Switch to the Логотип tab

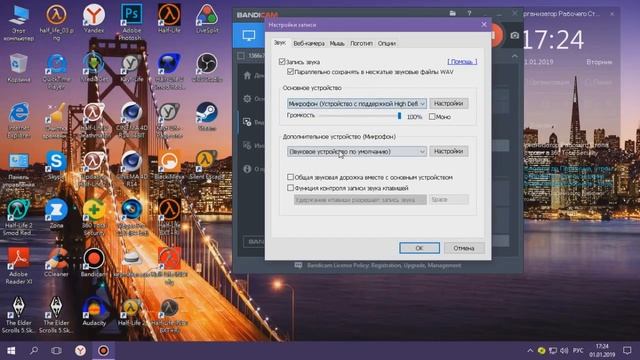coord(361,43)
